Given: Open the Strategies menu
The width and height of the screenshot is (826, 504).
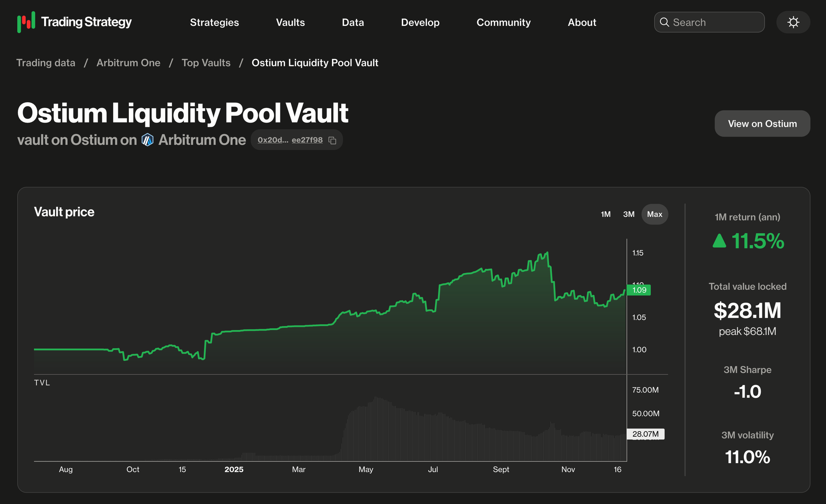Looking at the screenshot, I should coord(214,22).
